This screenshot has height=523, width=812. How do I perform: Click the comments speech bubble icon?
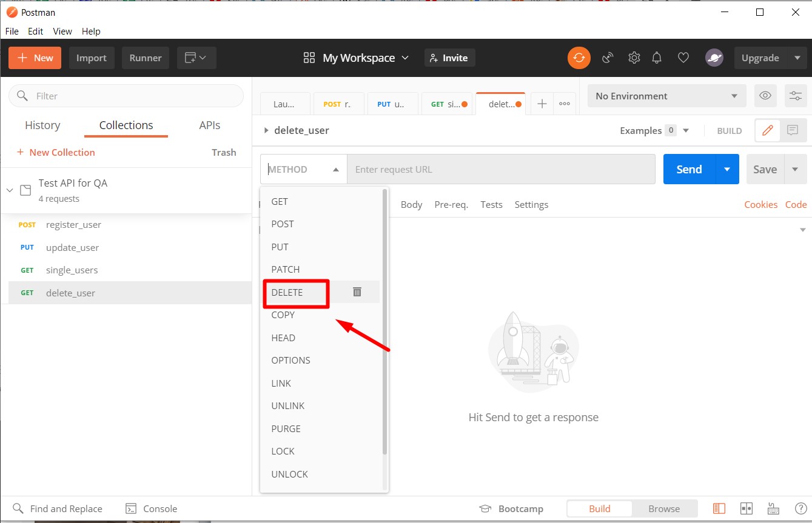coord(792,130)
